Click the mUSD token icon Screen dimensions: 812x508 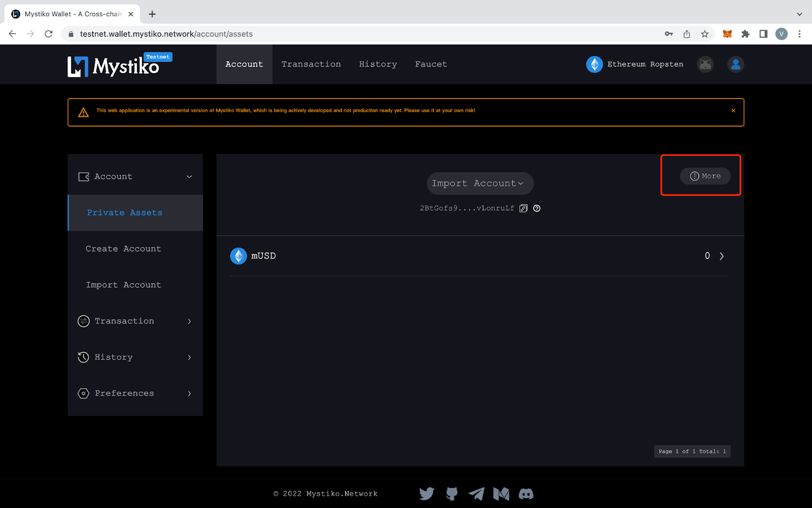tap(239, 256)
